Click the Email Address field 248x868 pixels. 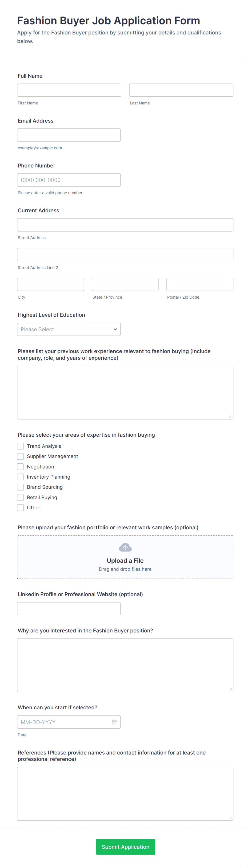click(x=69, y=135)
